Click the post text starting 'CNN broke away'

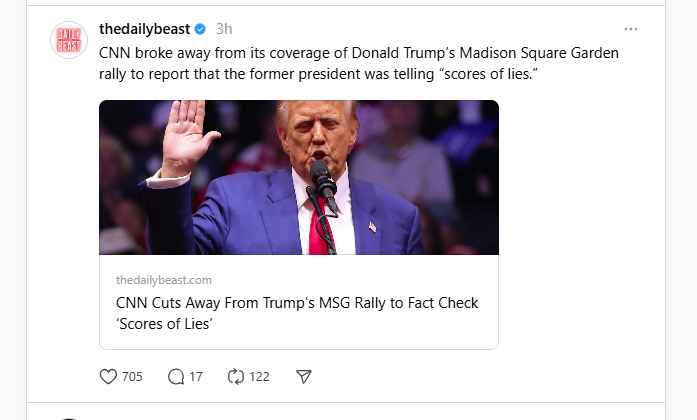(x=360, y=63)
